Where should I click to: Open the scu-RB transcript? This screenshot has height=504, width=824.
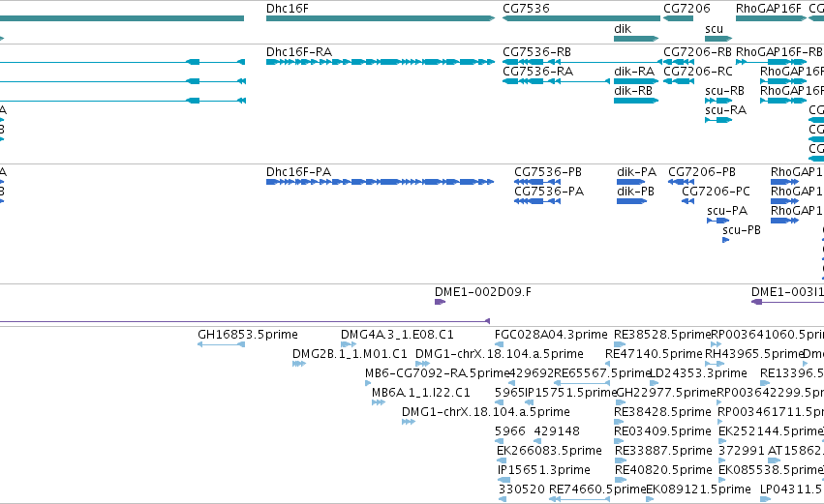[x=718, y=101]
